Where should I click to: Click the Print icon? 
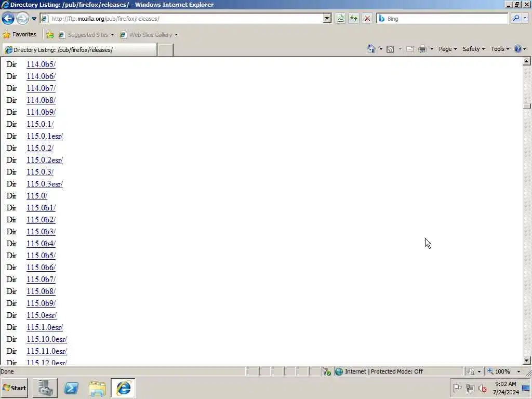point(422,49)
